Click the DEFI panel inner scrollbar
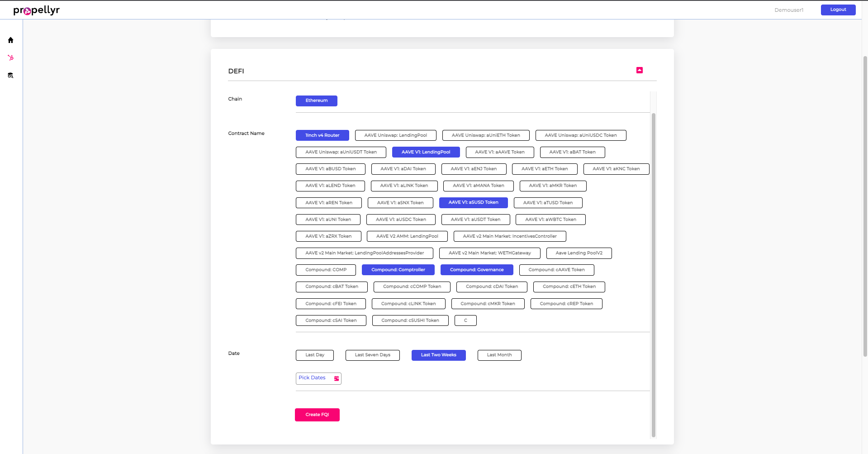The width and height of the screenshot is (868, 454). tap(653, 275)
